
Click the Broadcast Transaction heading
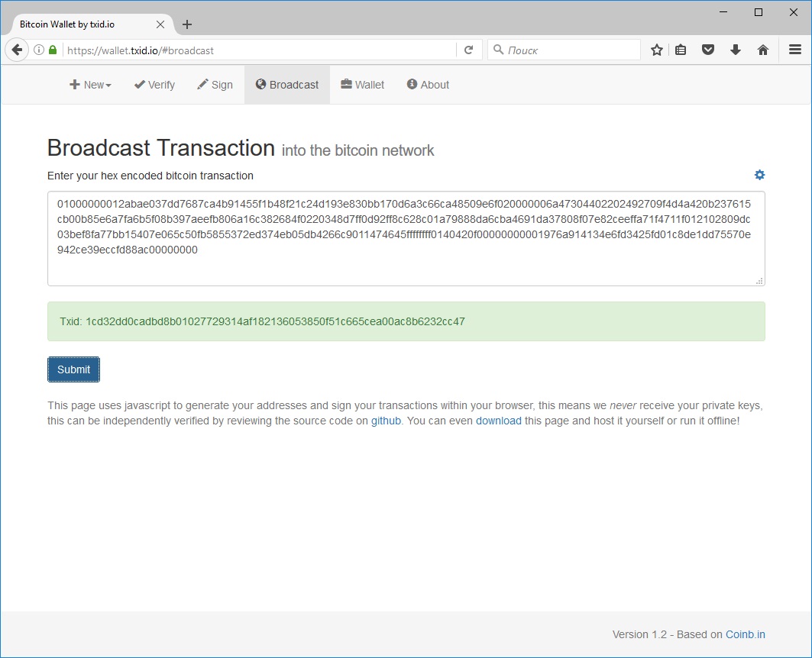[160, 148]
